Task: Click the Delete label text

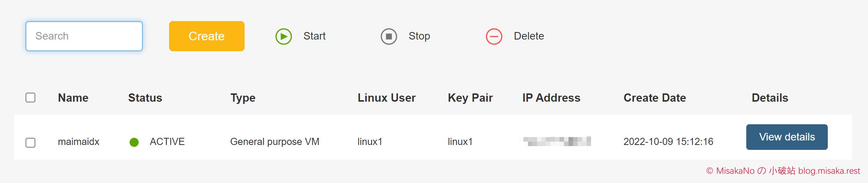Action: pos(529,36)
